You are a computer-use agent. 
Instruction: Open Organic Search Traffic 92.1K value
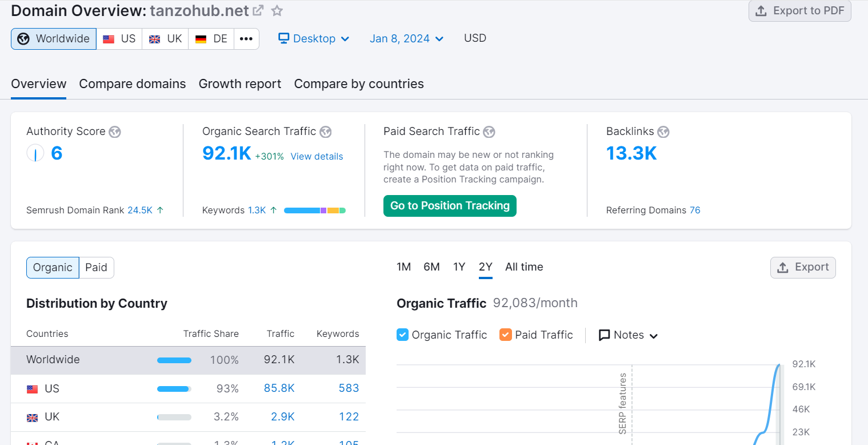click(x=227, y=153)
